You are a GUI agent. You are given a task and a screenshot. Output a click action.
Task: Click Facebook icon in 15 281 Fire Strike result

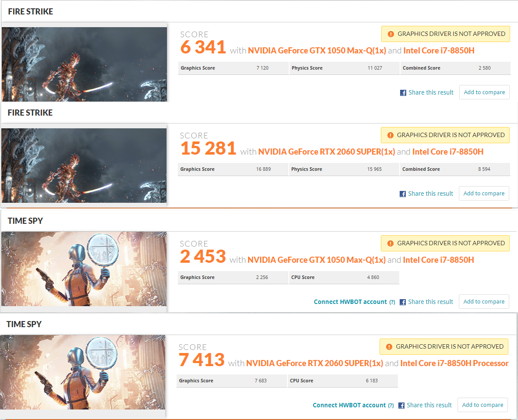(403, 194)
